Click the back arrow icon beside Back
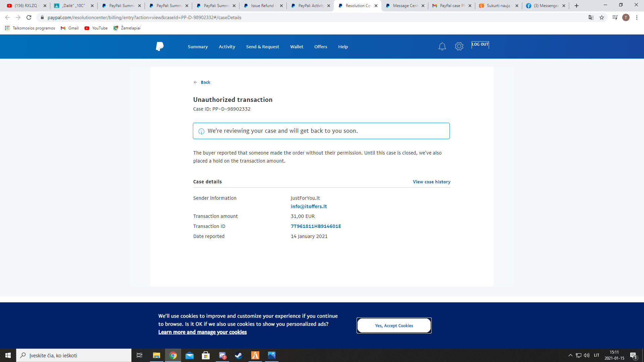The image size is (644, 362). pos(195,82)
